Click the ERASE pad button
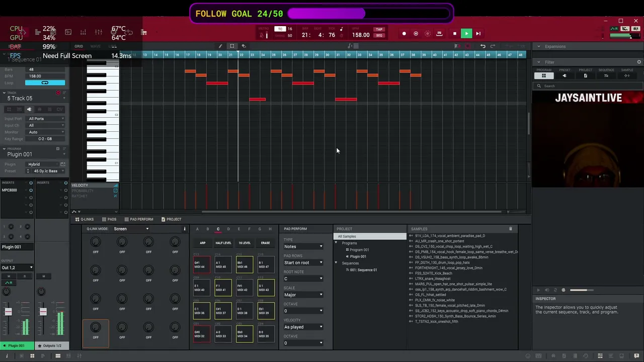The width and height of the screenshot is (644, 362). pos(265,243)
